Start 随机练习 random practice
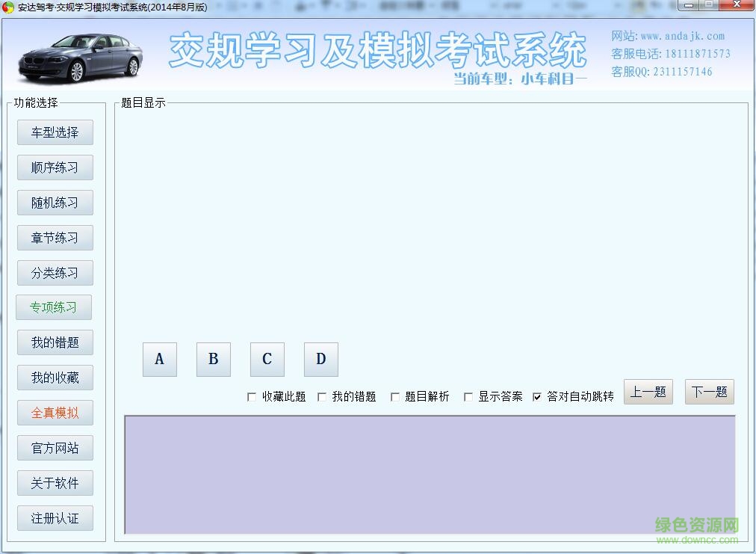This screenshot has height=554, width=756. tap(55, 203)
